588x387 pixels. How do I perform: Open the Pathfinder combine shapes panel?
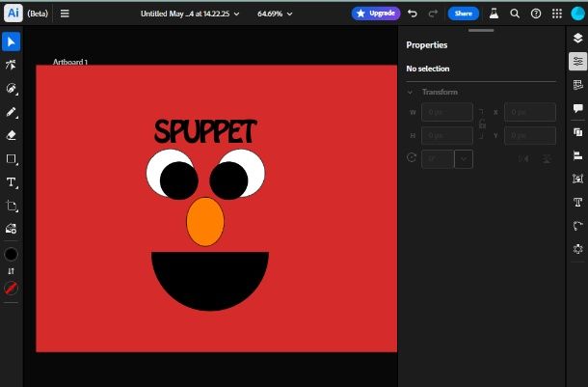click(577, 132)
